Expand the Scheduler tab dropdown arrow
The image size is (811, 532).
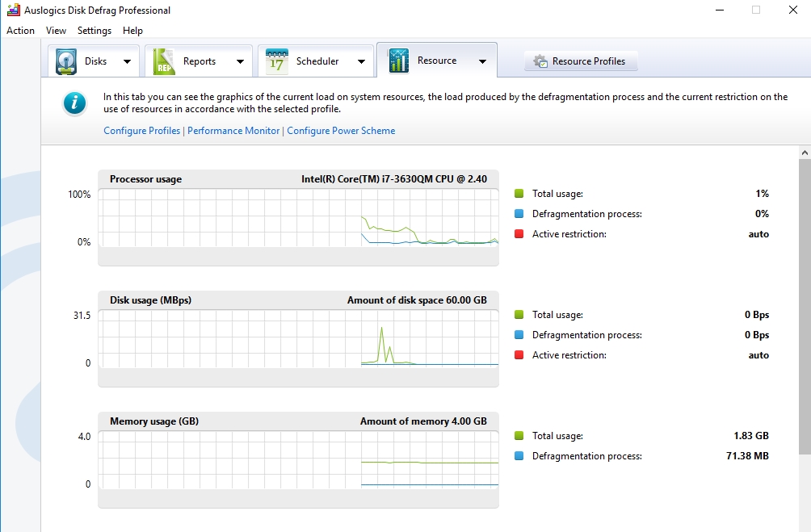coord(361,61)
